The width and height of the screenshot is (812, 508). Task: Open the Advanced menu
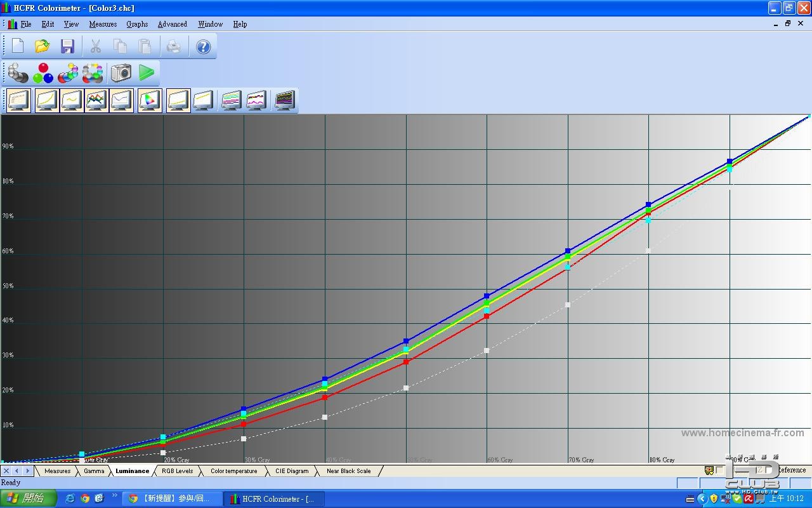[x=173, y=24]
